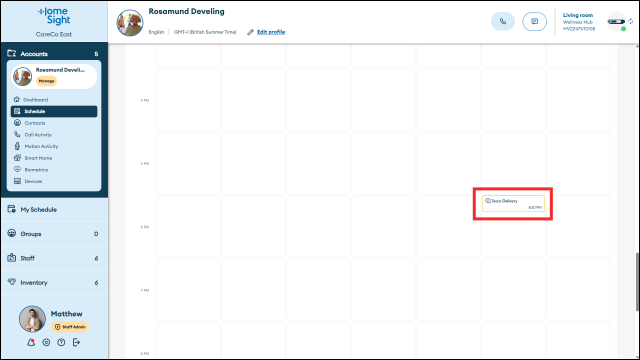
Task: Click the 'CareCo East' text
Action: 54,34
